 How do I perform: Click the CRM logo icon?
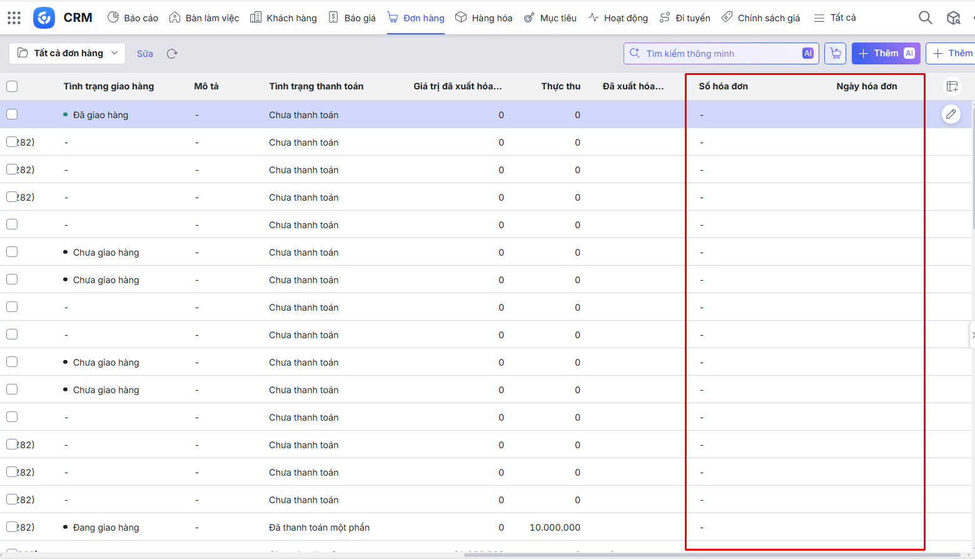44,17
